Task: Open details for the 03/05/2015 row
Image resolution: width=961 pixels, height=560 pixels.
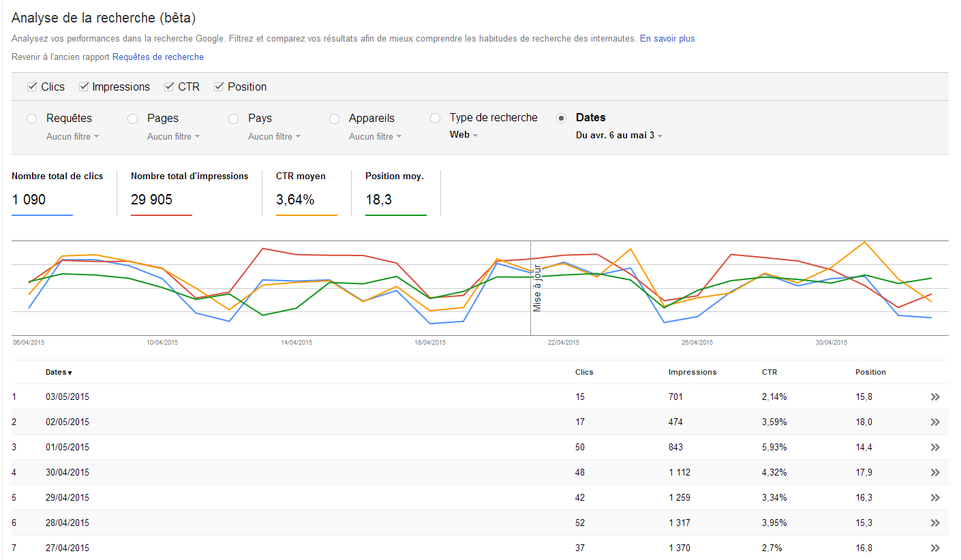Action: click(935, 396)
